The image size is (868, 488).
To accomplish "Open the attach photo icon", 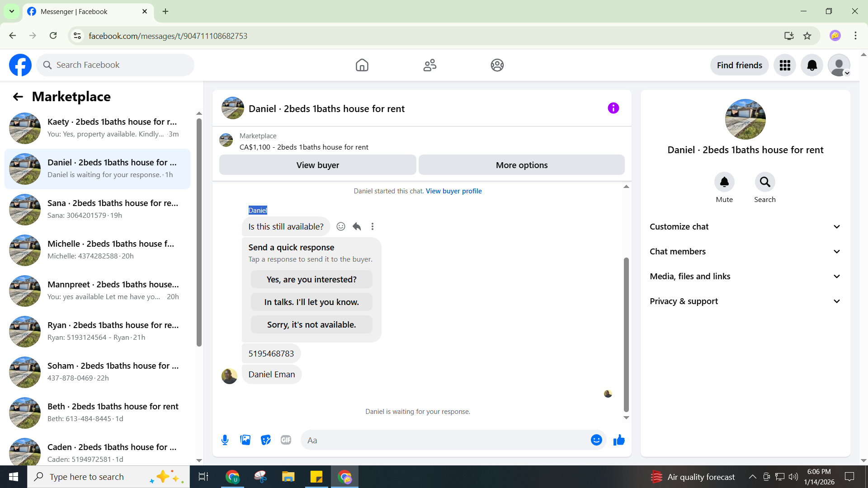I will click(x=245, y=440).
